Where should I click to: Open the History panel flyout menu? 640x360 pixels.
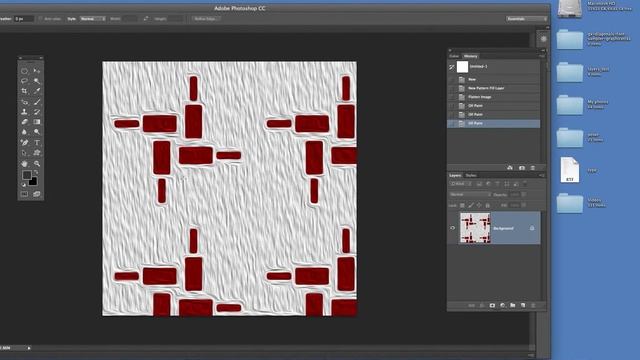point(542,56)
